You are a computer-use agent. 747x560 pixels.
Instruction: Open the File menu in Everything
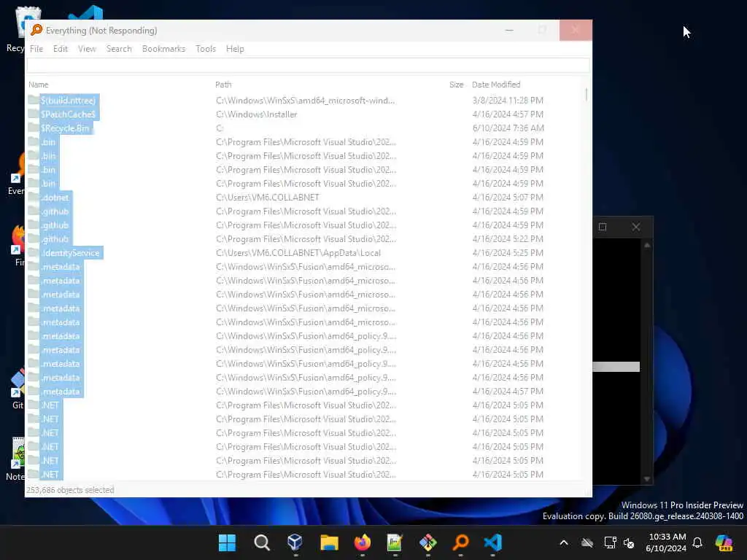(36, 49)
